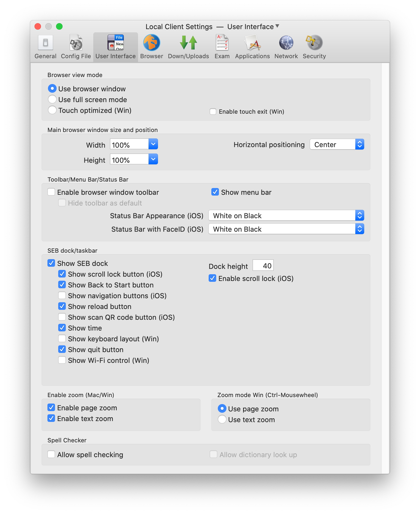Uncheck Enable page zoom
420x514 pixels.
pos(51,408)
